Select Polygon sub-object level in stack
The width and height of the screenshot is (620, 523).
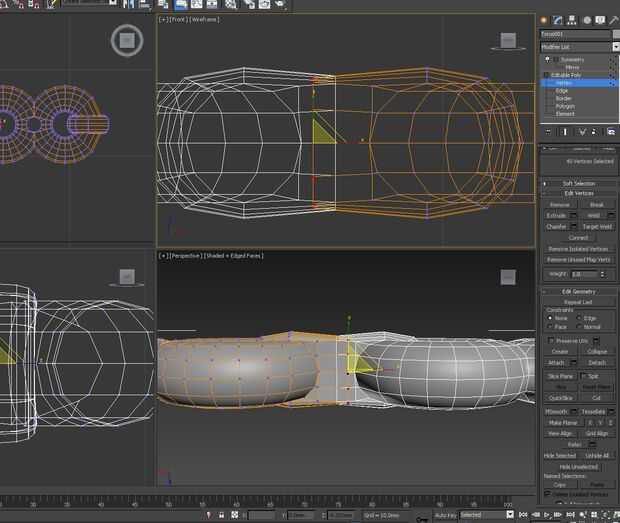564,106
